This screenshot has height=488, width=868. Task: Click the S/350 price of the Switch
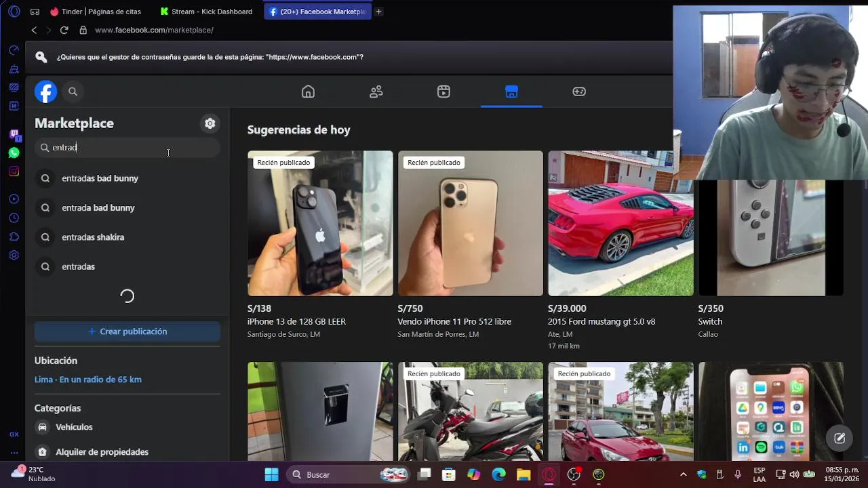(711, 308)
